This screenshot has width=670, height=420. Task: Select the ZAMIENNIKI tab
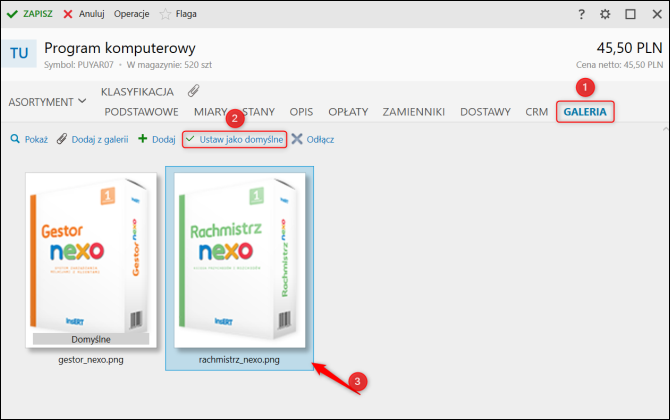point(414,112)
